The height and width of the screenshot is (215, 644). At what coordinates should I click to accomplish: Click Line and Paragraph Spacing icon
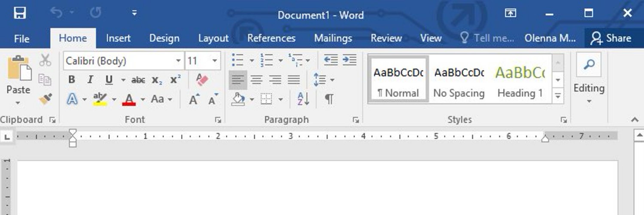point(320,80)
